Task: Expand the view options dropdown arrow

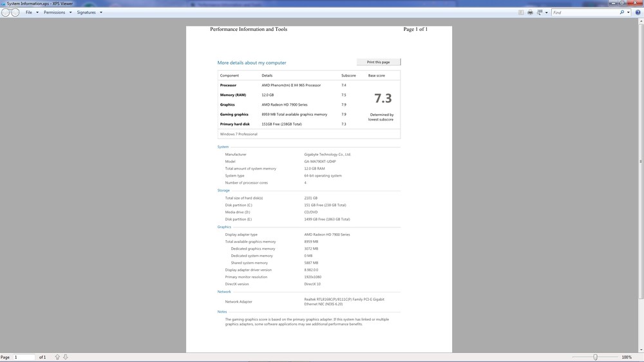Action: 546,13
